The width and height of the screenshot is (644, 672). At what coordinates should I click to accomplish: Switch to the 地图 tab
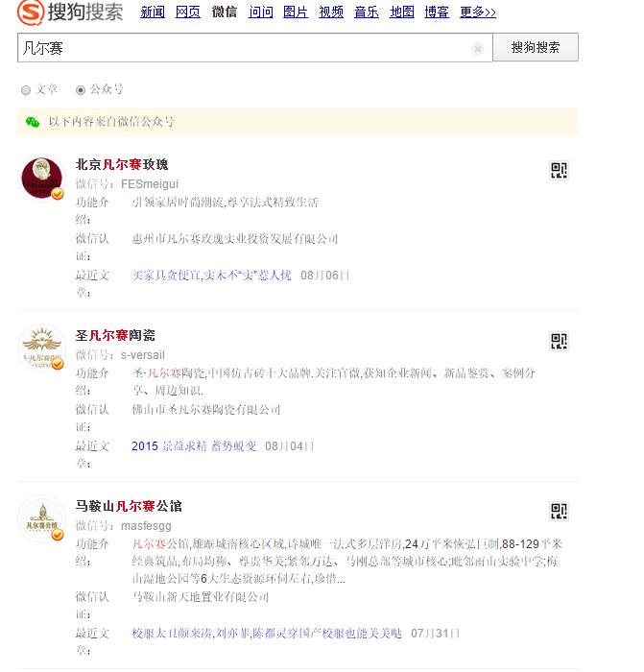pyautogui.click(x=402, y=12)
